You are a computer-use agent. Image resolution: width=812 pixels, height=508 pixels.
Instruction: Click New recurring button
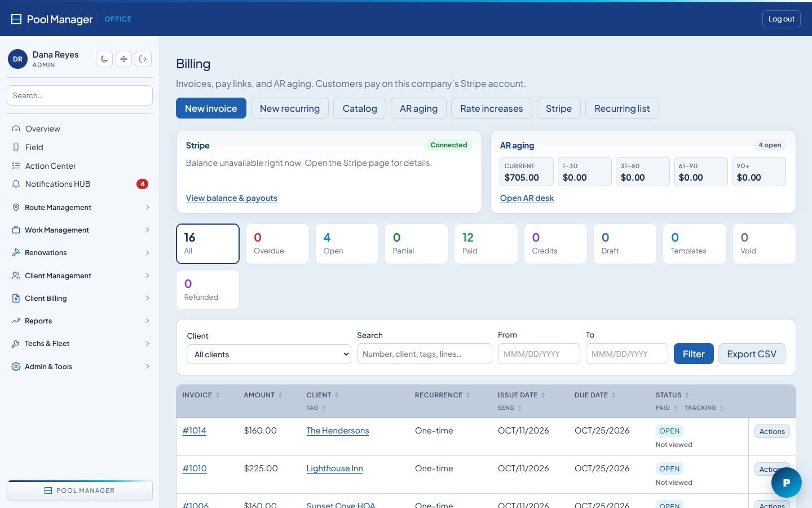click(290, 108)
